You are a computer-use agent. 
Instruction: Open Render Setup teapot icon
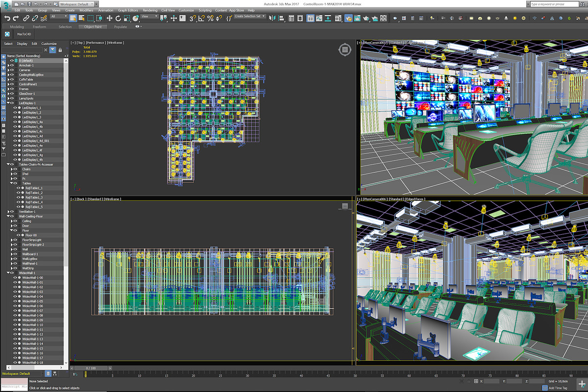coord(348,18)
